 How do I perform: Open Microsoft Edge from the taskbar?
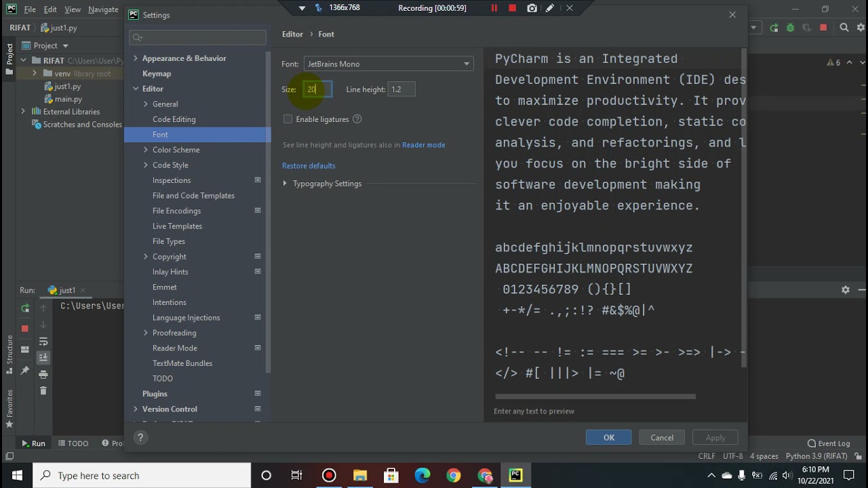pyautogui.click(x=422, y=475)
